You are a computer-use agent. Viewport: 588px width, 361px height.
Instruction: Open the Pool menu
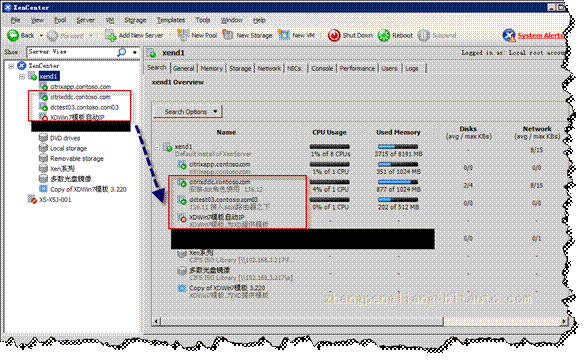[60, 20]
